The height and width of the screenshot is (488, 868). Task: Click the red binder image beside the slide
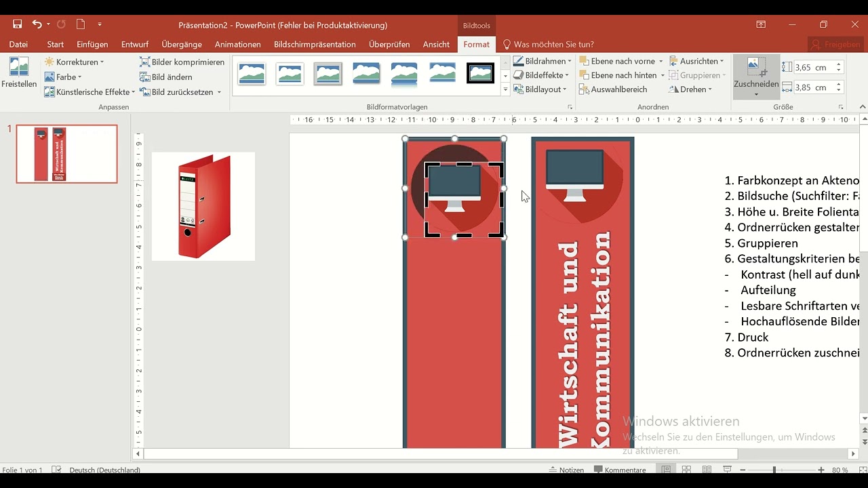pyautogui.click(x=203, y=207)
